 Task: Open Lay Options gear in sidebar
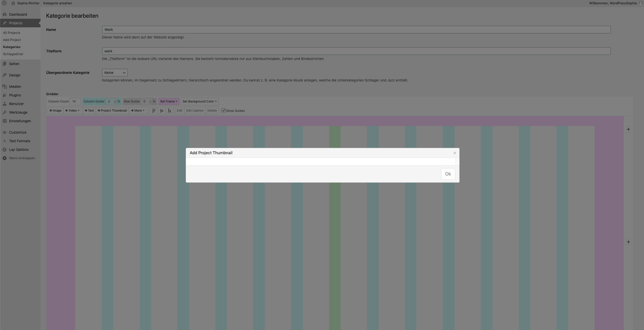click(x=5, y=150)
